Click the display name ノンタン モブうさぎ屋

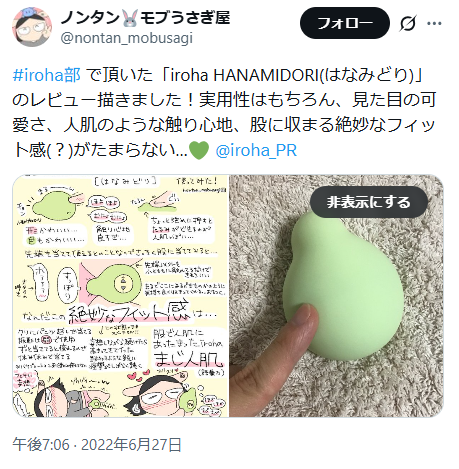coord(145,17)
